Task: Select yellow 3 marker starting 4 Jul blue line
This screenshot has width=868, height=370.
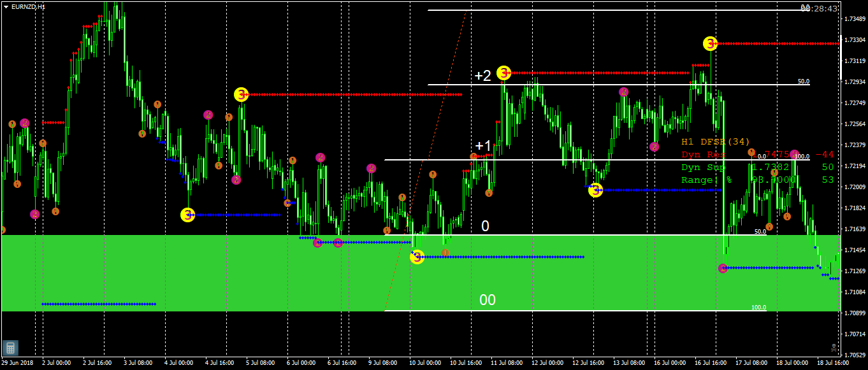Action: [x=187, y=215]
